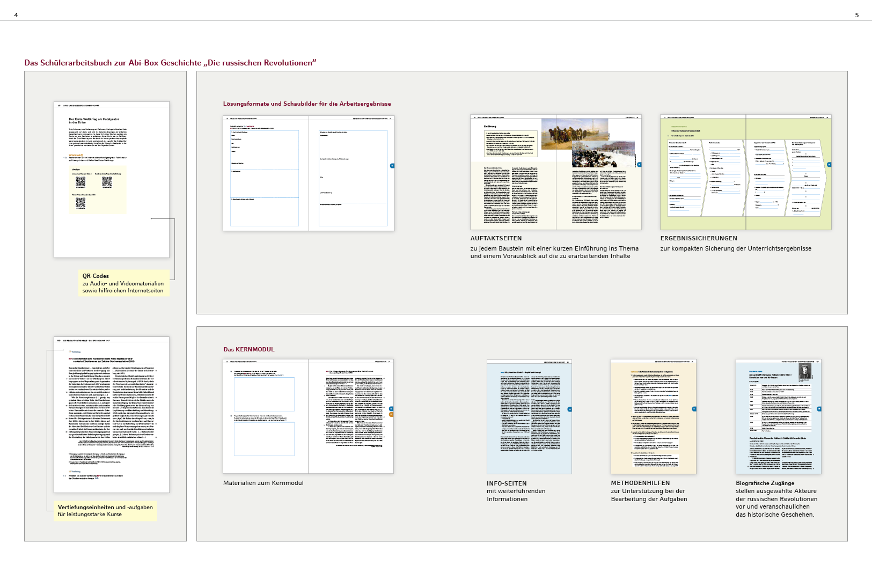Screen dimensions: 872x588
Task: Click the "Das KERNMODUL" section heading
Action: 249,349
